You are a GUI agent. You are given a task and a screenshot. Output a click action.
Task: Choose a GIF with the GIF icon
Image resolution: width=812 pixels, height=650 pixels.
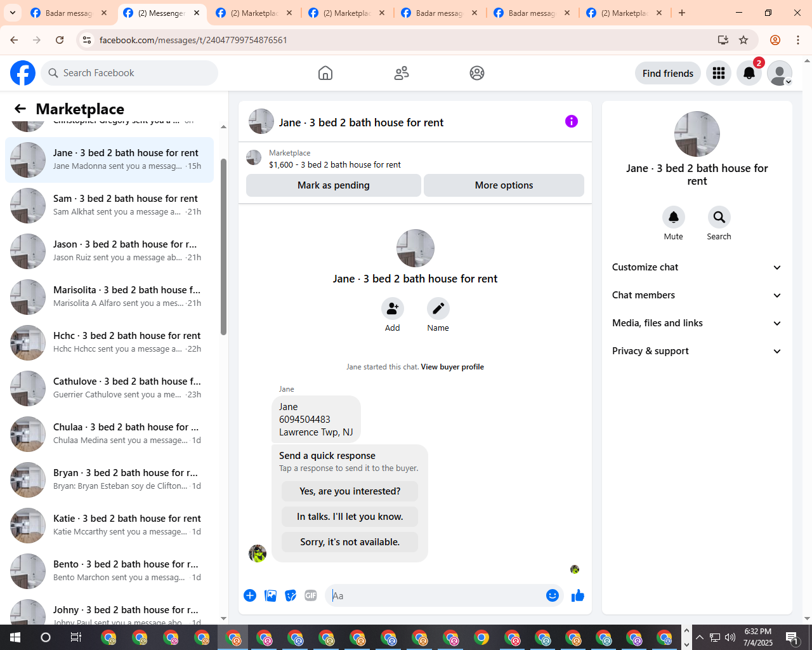point(311,595)
